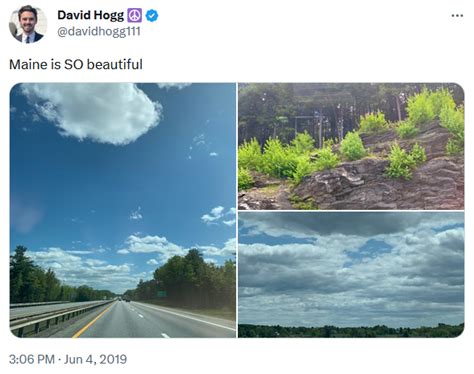Click the green road sign in highway photo
Image resolution: width=474 pixels, height=374 pixels.
[162, 294]
